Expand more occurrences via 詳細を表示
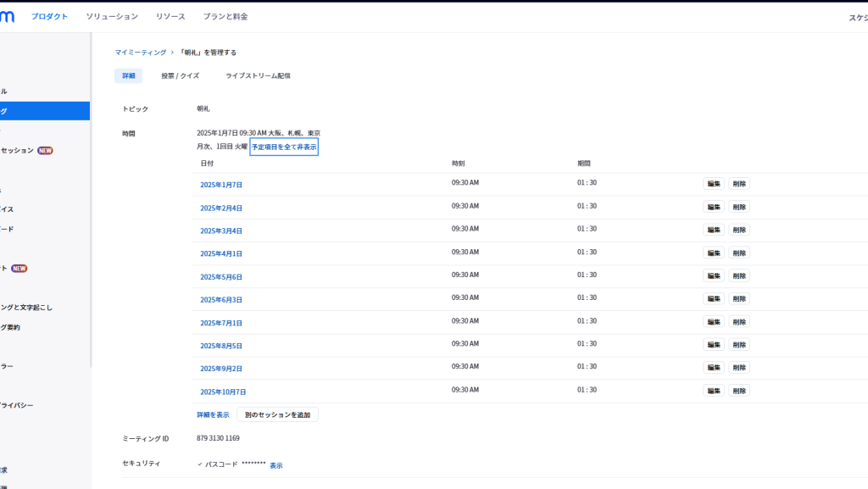The width and height of the screenshot is (868, 489). point(213,415)
